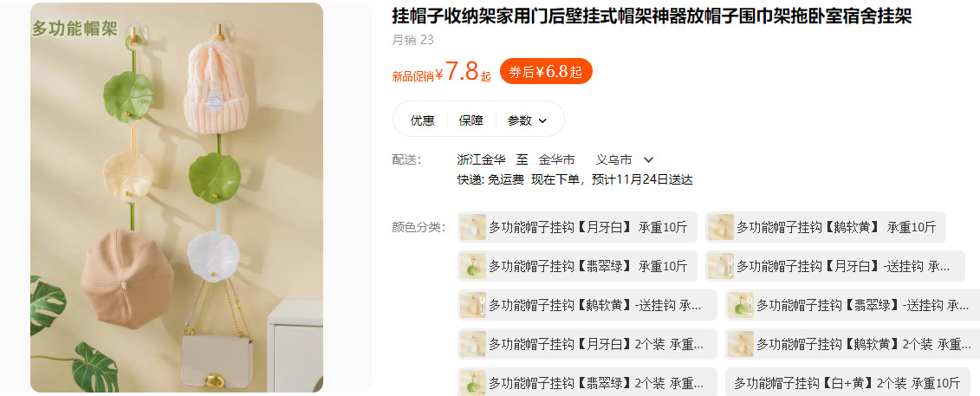Choose 鹅软黄 送挂钩 variant
The width and height of the screenshot is (980, 396).
587,305
